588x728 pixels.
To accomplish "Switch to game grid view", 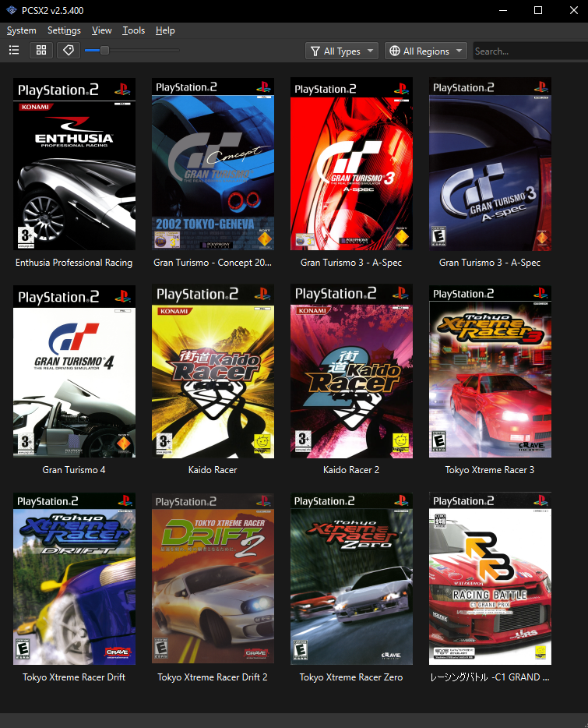I will click(x=41, y=50).
